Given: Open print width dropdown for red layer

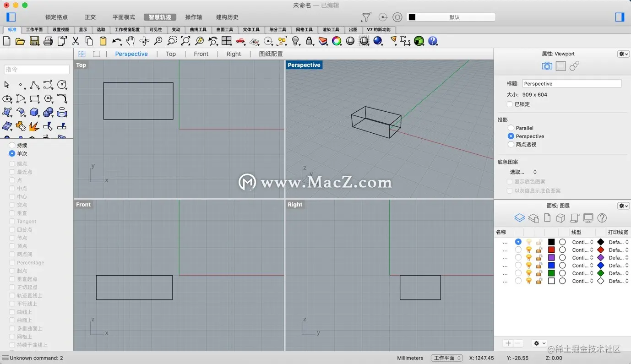Looking at the screenshot, I should 619,250.
